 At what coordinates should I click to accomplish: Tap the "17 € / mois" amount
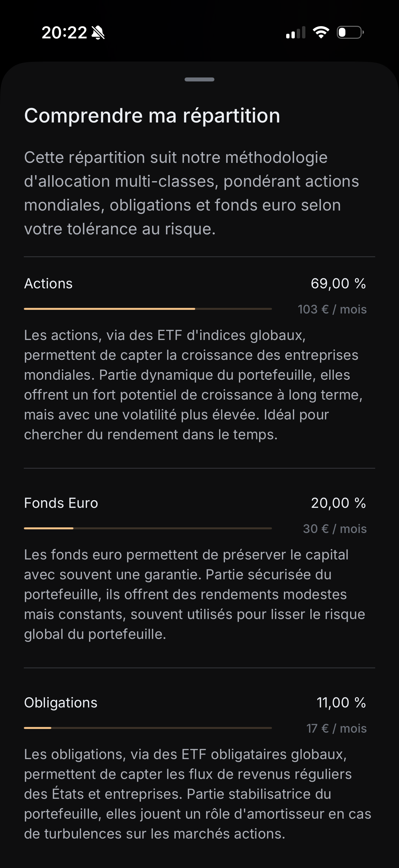point(336,729)
